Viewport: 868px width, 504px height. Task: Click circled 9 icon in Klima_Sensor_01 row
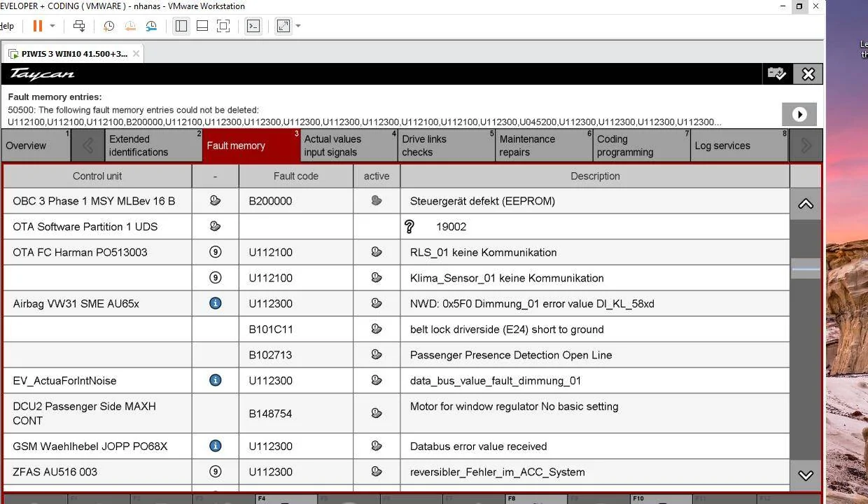coord(216,278)
